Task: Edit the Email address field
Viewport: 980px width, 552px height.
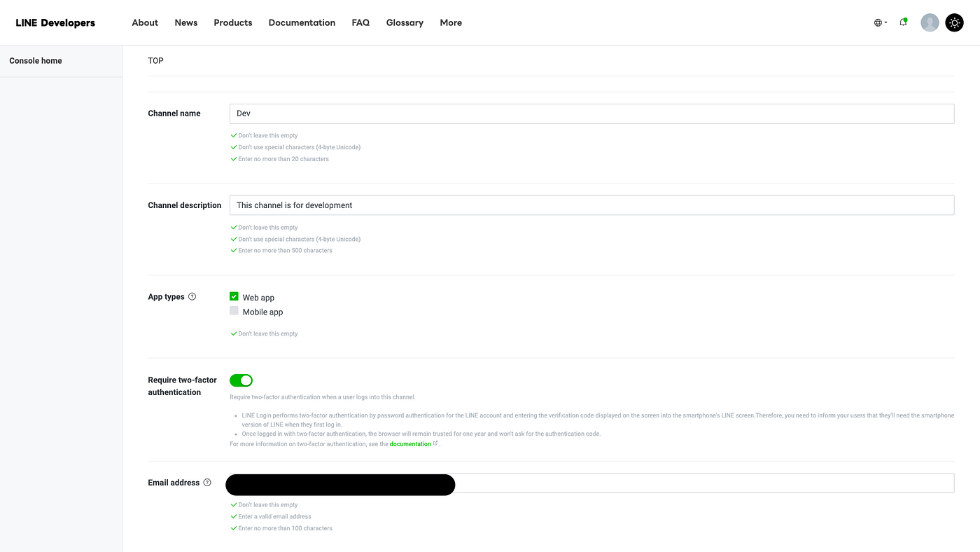Action: click(x=591, y=483)
